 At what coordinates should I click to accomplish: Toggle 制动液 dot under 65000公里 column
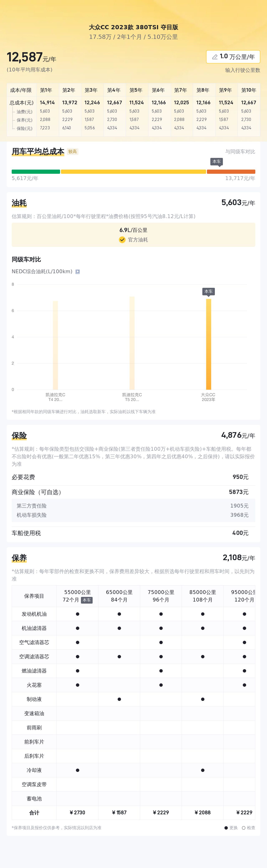[119, 699]
